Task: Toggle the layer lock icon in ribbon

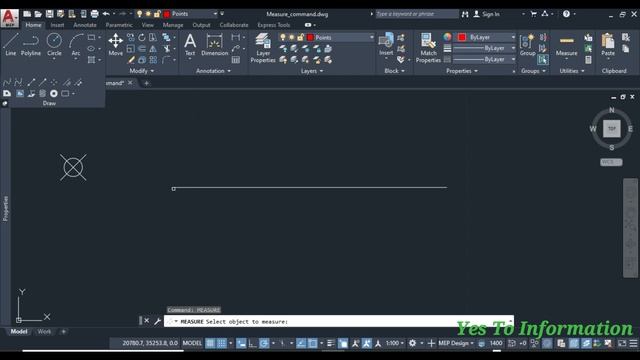Action: click(x=300, y=37)
